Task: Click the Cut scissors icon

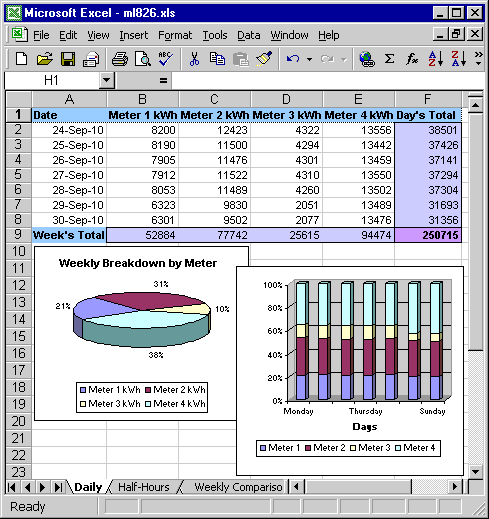Action: click(x=194, y=59)
